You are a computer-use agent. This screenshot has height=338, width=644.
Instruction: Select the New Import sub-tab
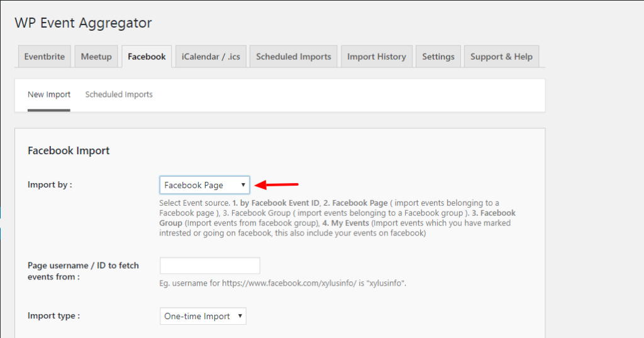pyautogui.click(x=49, y=94)
